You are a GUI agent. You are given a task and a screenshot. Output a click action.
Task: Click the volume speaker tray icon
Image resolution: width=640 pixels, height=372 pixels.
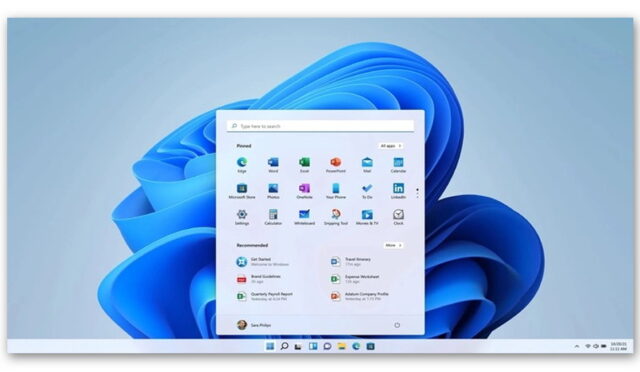(596, 346)
